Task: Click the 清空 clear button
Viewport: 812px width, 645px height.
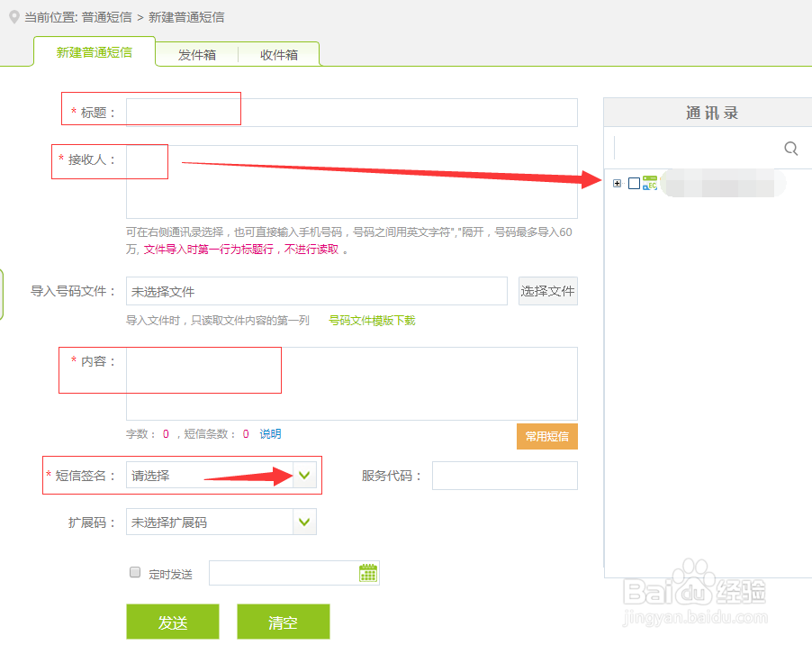Action: pos(283,622)
